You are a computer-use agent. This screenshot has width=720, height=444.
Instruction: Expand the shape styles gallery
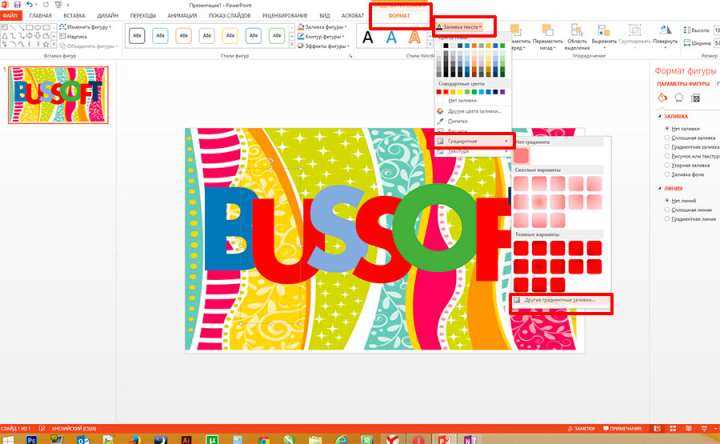pos(292,45)
